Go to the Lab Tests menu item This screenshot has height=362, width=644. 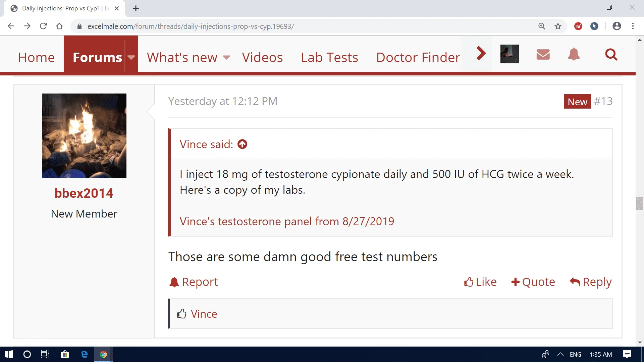(329, 57)
